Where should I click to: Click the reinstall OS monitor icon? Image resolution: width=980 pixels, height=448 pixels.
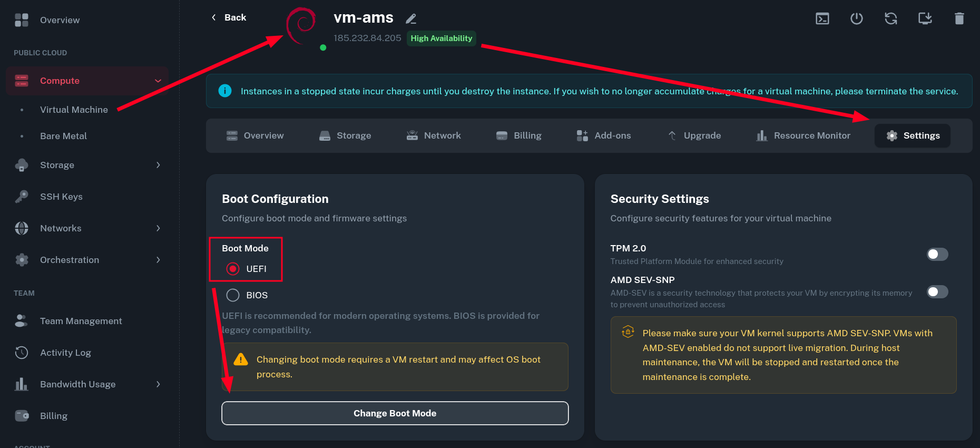click(925, 19)
